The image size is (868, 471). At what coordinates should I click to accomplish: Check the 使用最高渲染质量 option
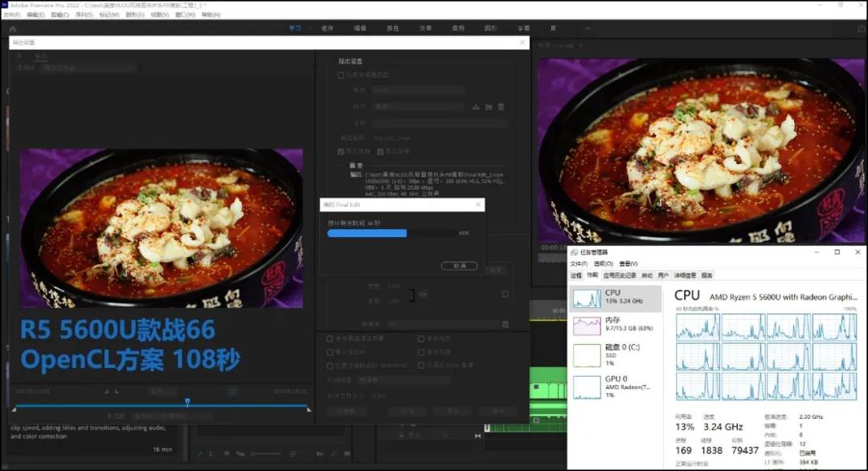coord(330,338)
